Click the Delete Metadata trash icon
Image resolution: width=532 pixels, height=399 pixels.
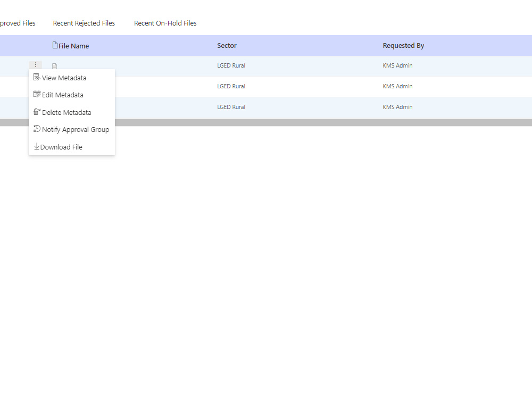click(x=37, y=112)
